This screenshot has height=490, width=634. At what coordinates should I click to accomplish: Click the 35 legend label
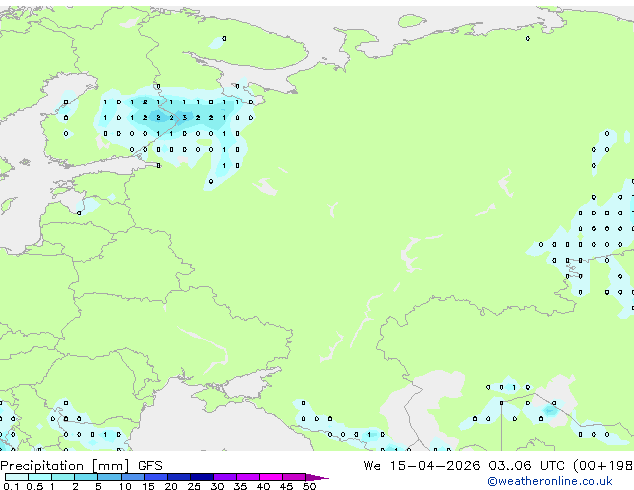point(240,486)
